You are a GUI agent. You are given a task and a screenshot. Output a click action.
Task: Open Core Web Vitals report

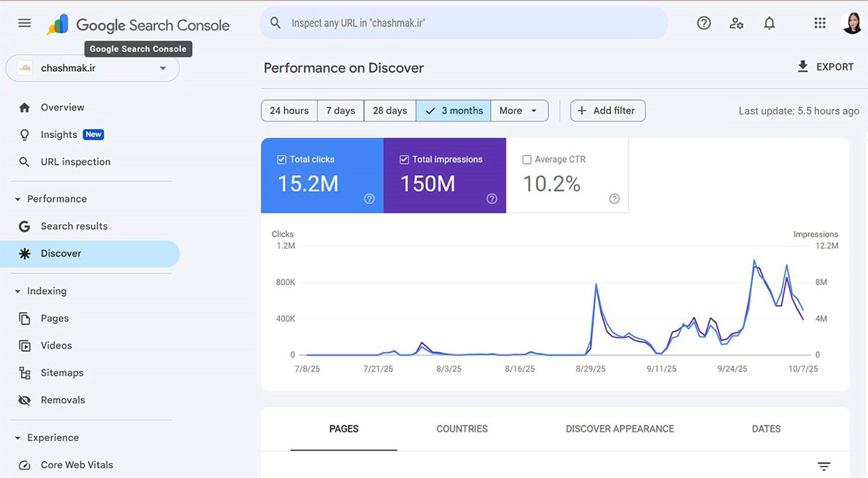(x=77, y=465)
